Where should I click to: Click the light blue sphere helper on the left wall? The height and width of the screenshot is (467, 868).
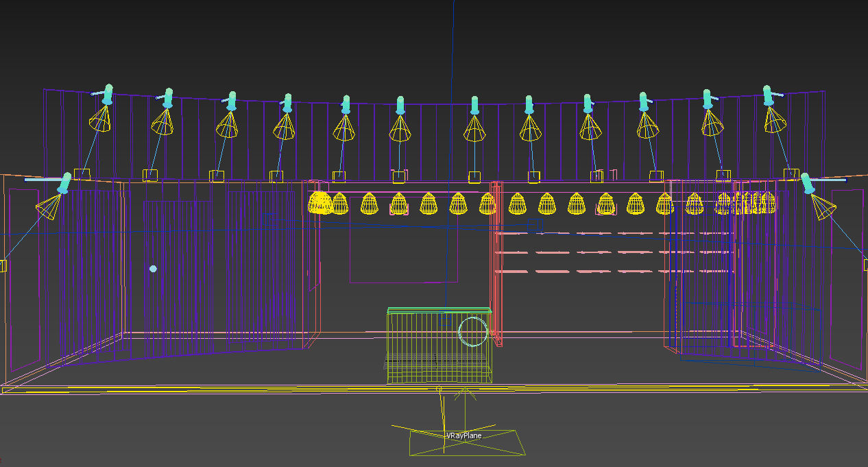click(153, 269)
